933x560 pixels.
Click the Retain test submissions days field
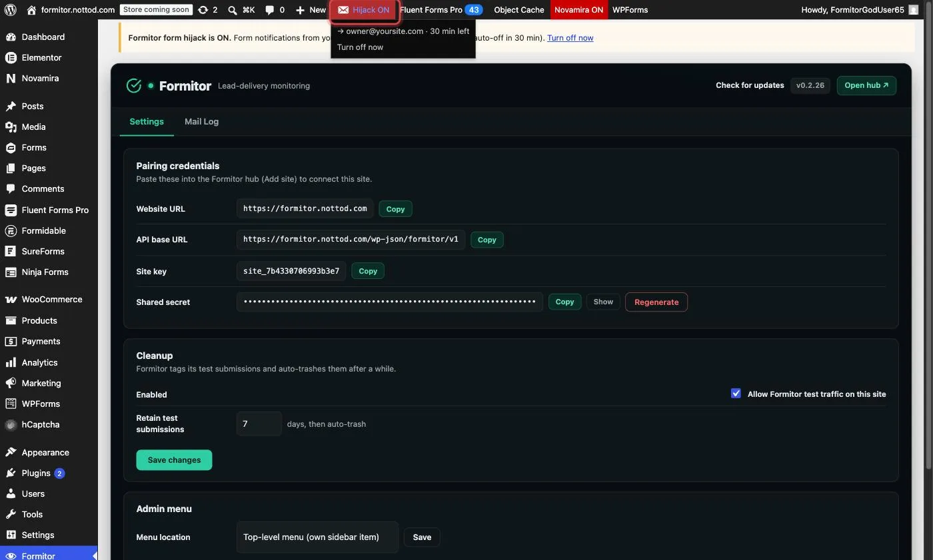point(259,423)
